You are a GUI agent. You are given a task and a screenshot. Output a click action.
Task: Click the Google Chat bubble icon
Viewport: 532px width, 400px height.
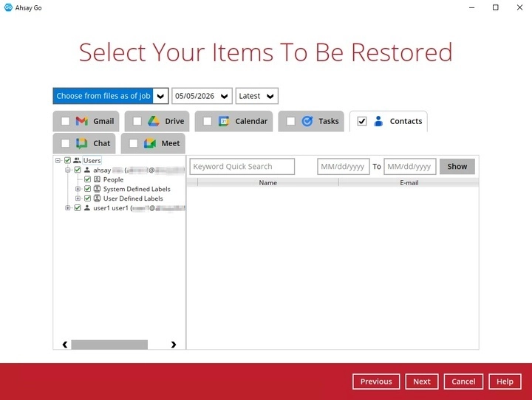coord(82,143)
